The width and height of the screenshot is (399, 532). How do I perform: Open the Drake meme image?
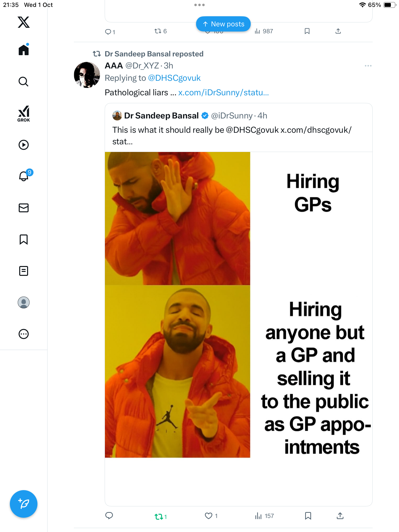pyautogui.click(x=238, y=305)
